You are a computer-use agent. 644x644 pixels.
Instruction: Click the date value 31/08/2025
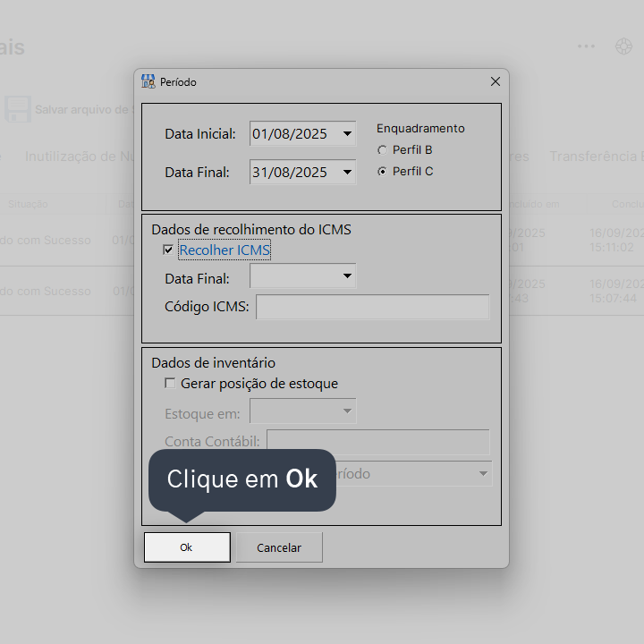pos(290,172)
